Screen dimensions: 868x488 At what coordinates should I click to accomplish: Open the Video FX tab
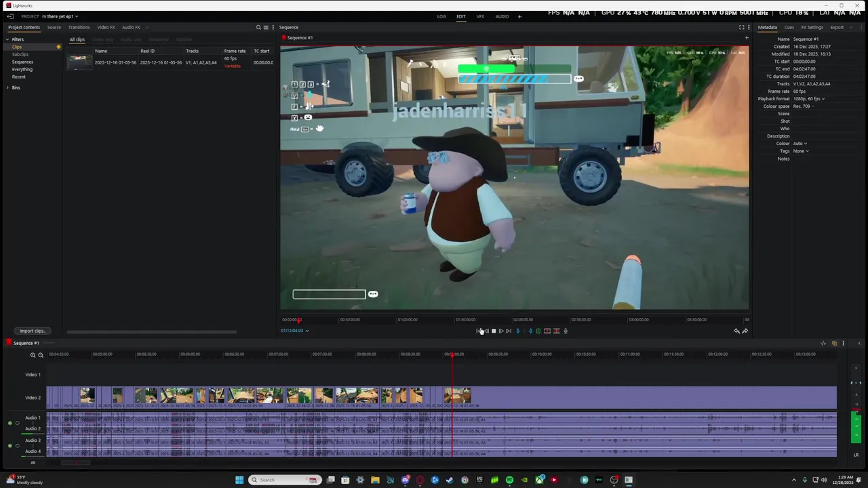click(106, 27)
